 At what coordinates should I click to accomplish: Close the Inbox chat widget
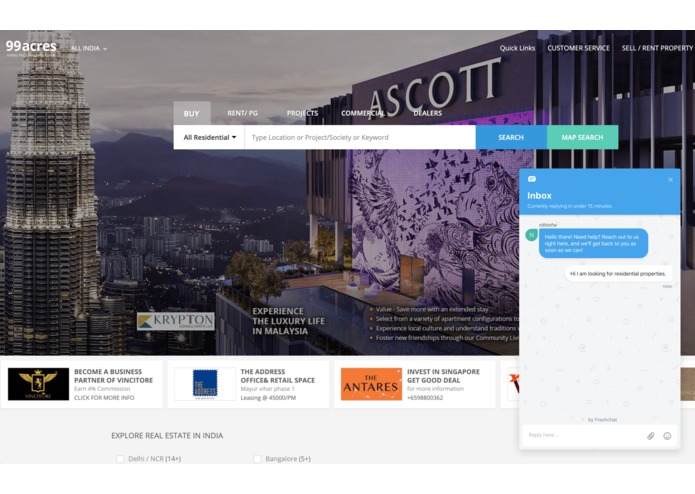point(671,180)
